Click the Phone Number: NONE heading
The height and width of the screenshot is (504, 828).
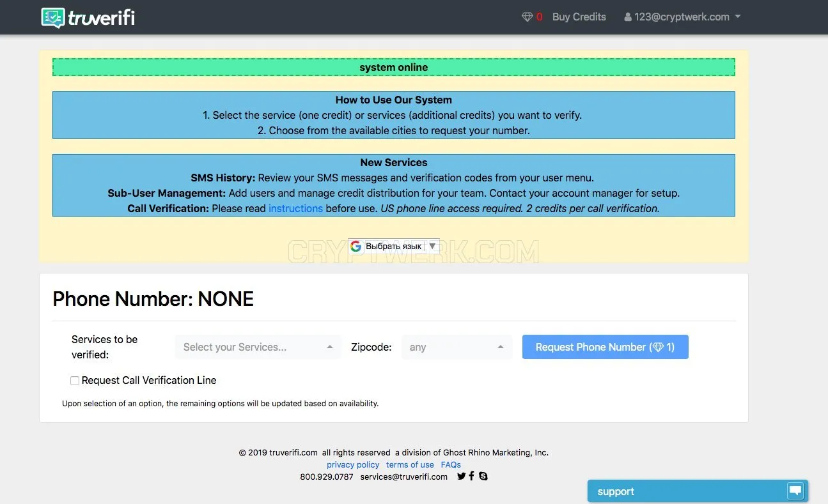pyautogui.click(x=153, y=299)
